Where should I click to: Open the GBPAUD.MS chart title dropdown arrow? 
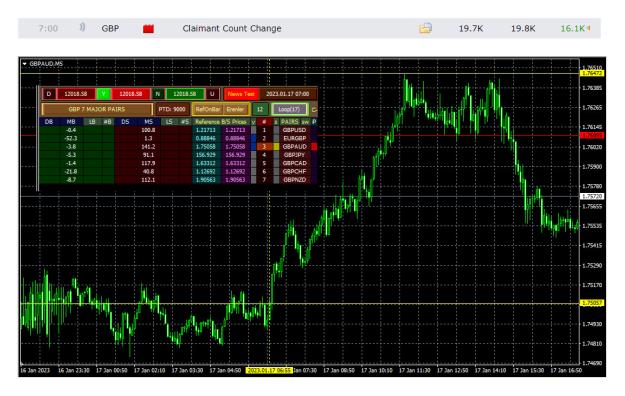25,64
